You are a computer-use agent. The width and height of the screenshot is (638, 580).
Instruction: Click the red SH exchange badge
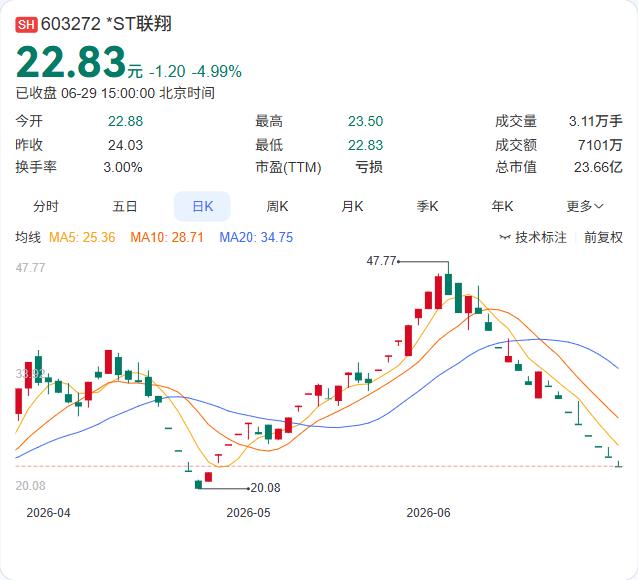pos(26,24)
